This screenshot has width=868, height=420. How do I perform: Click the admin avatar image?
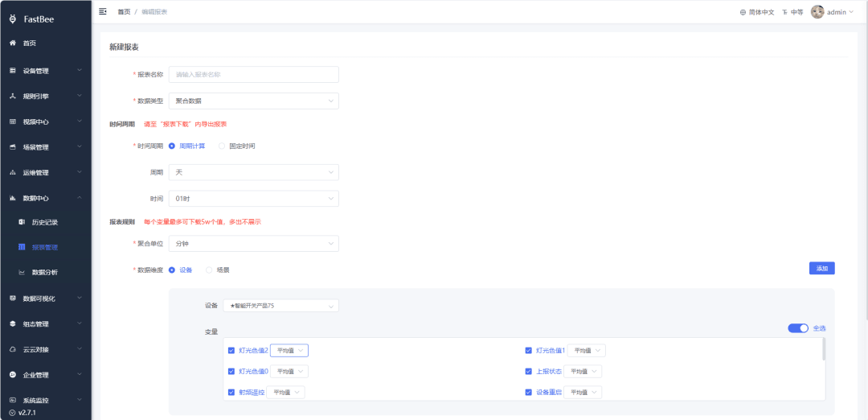(x=817, y=11)
